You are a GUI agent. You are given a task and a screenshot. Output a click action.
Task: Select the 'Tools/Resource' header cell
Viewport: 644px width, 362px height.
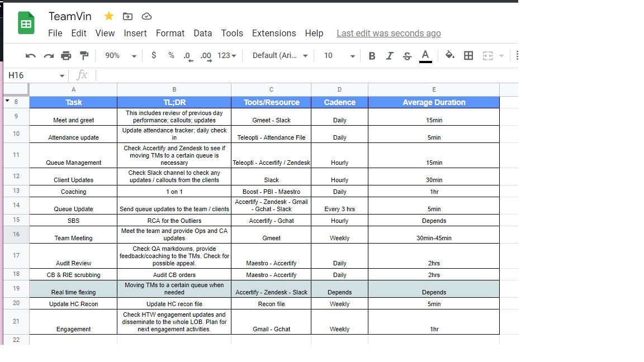[x=271, y=102]
